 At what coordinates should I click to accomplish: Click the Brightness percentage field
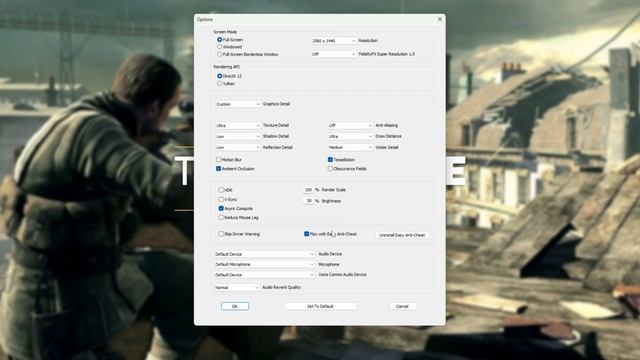coord(308,201)
